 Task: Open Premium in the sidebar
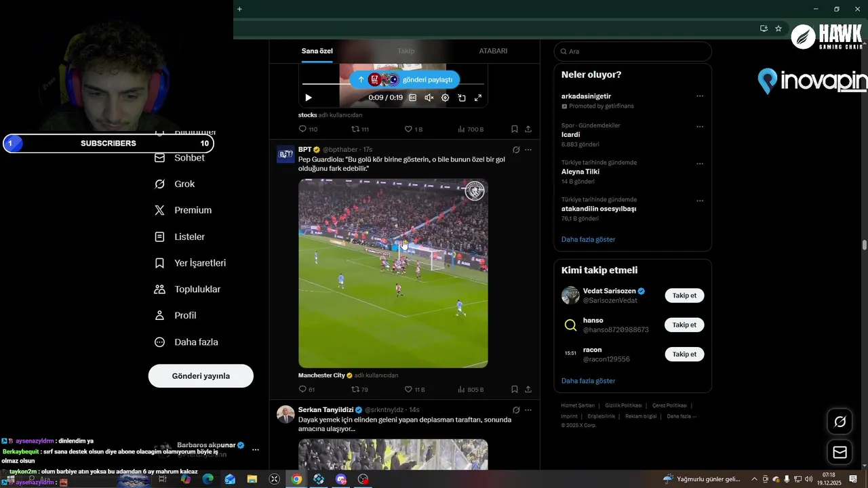(183, 211)
